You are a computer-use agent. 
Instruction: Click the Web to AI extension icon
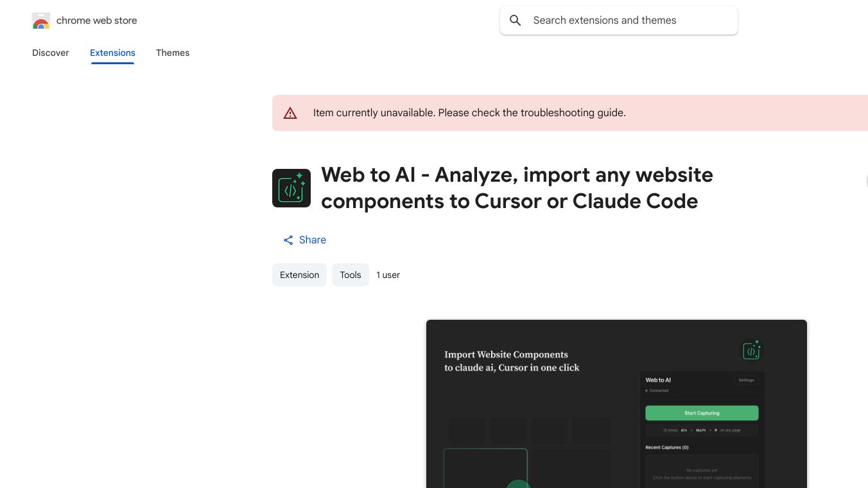point(291,188)
